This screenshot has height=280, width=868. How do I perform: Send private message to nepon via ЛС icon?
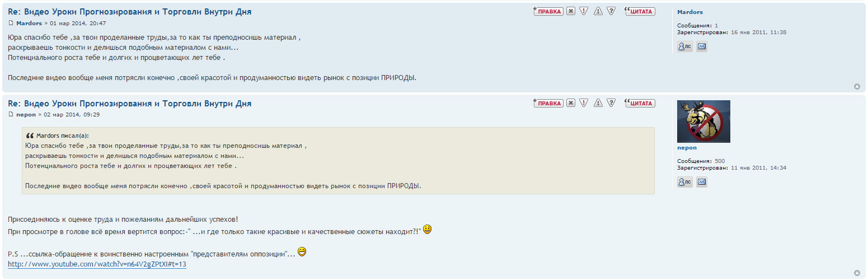coord(685,182)
